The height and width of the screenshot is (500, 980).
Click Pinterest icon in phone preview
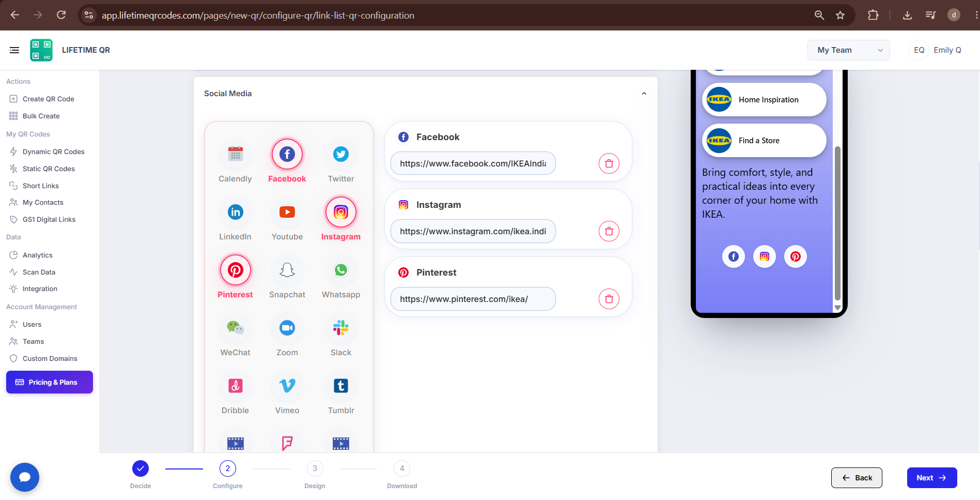pos(796,256)
